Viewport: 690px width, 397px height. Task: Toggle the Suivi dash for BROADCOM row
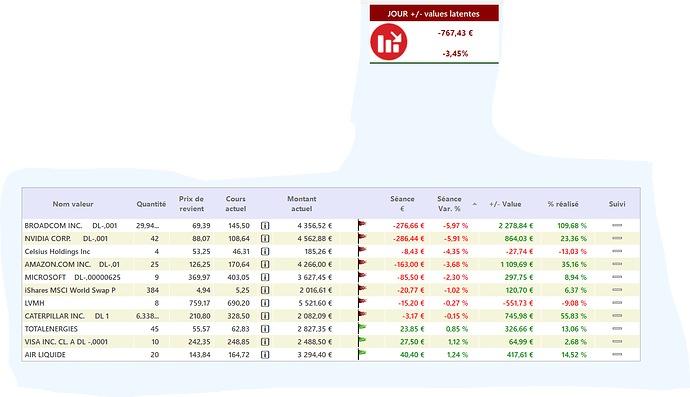tap(617, 225)
